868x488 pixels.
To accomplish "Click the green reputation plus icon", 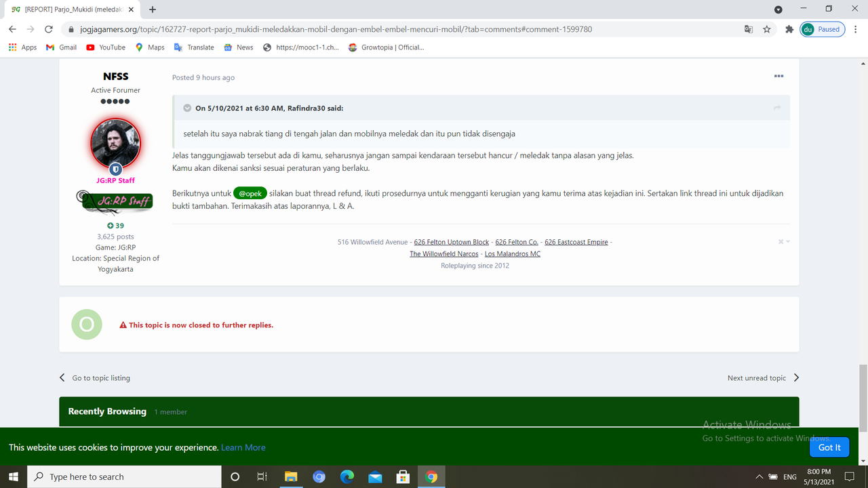I will coord(110,226).
